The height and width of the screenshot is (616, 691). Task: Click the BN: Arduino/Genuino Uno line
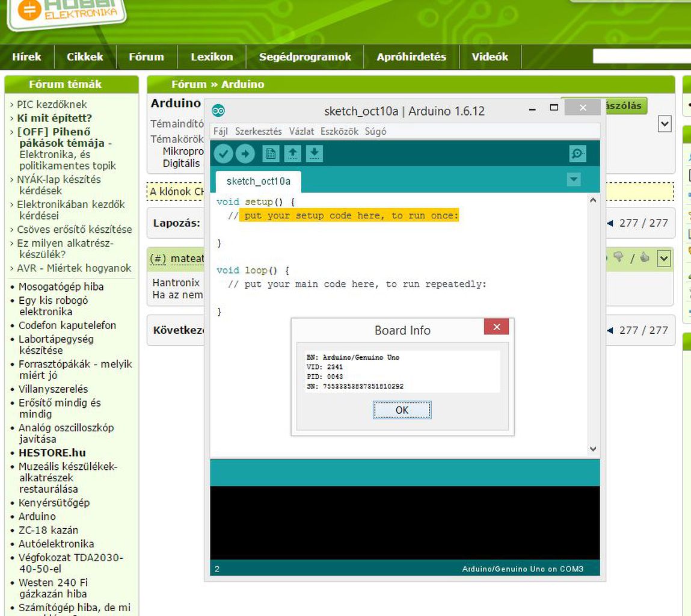tap(352, 357)
